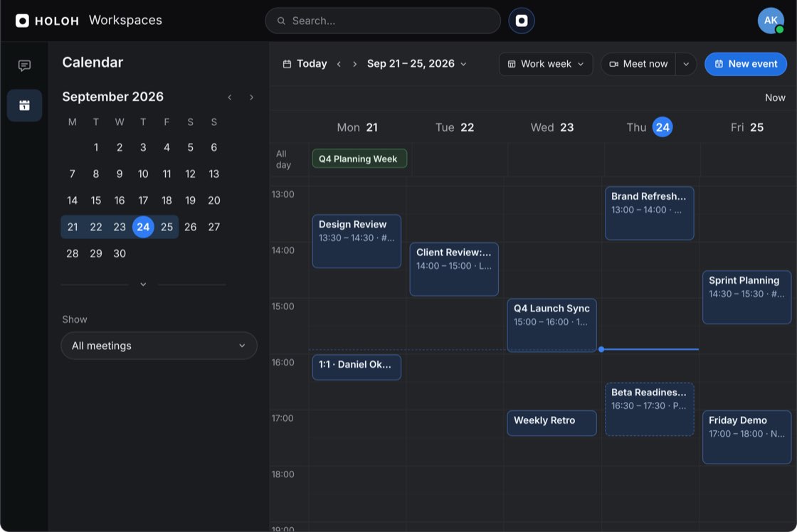Open the Sprint Planning event
The height and width of the screenshot is (532, 797).
tap(746, 297)
